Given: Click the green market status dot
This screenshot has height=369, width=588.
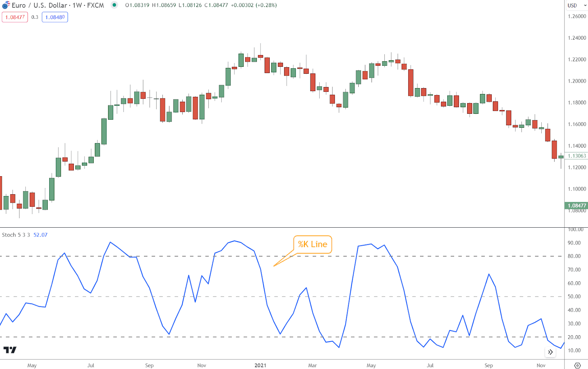Looking at the screenshot, I should pos(114,5).
